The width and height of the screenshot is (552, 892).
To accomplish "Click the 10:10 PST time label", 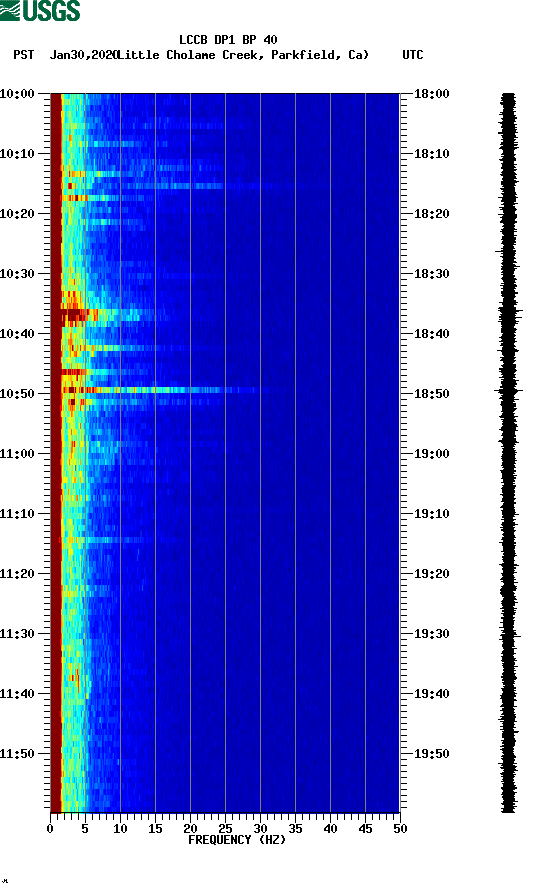I will [x=17, y=154].
